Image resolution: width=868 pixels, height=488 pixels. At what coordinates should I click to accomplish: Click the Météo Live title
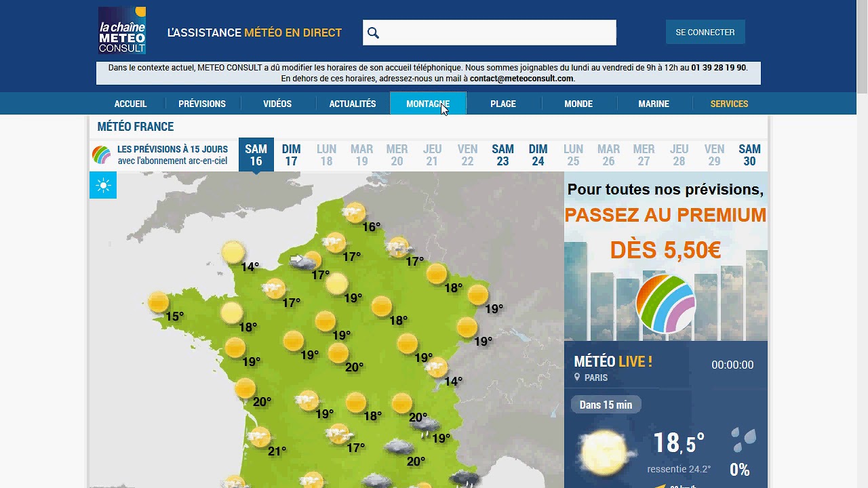coord(613,361)
